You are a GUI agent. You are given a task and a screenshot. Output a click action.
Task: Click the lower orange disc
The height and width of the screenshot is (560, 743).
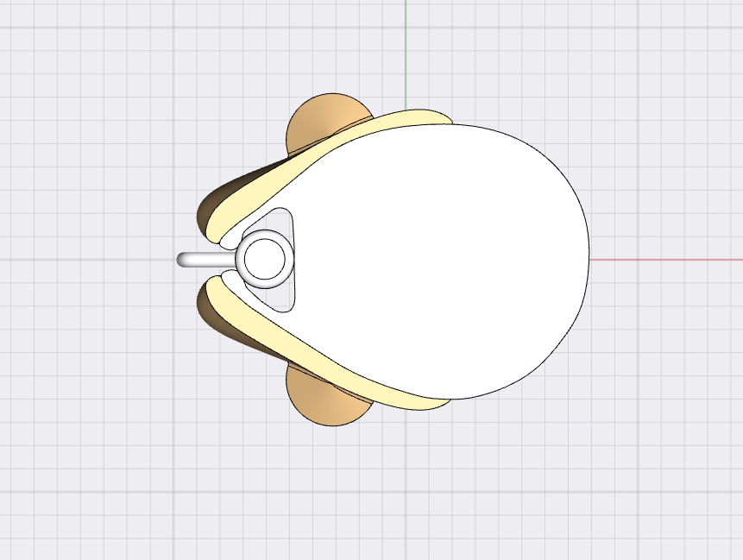tap(324, 402)
